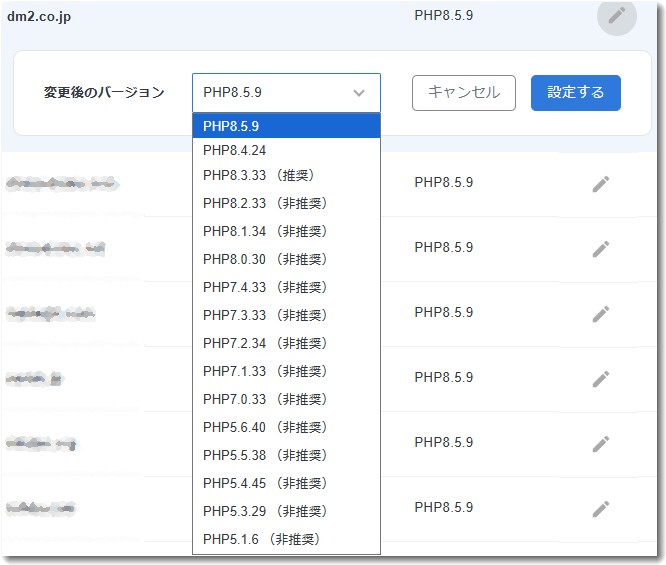Pick PHP7.0.33 (非推奨) option

(x=286, y=399)
